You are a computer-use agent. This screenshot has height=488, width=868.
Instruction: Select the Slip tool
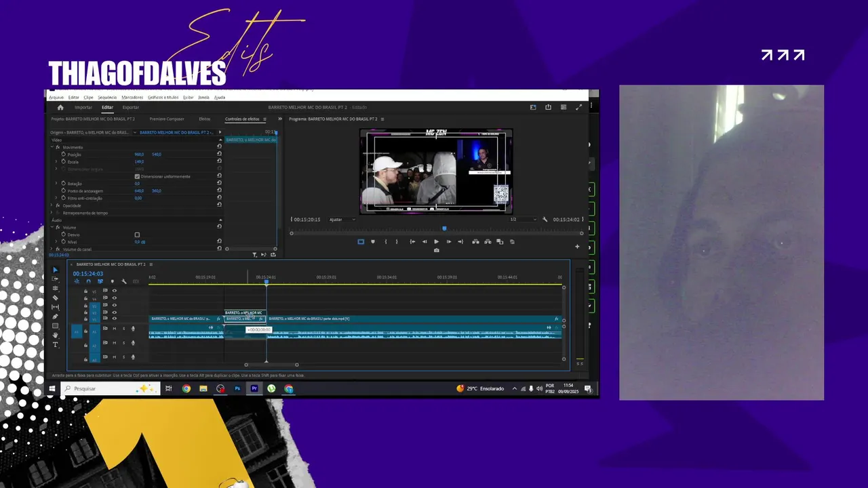[x=55, y=307]
